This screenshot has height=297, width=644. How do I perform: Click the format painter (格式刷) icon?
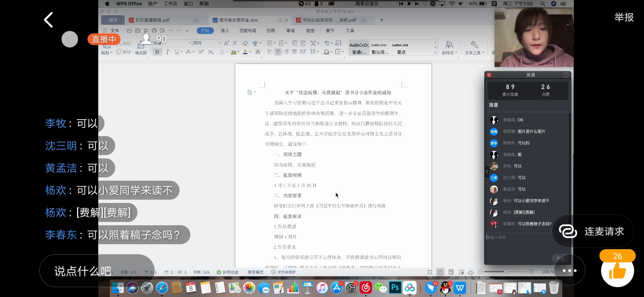click(x=141, y=47)
